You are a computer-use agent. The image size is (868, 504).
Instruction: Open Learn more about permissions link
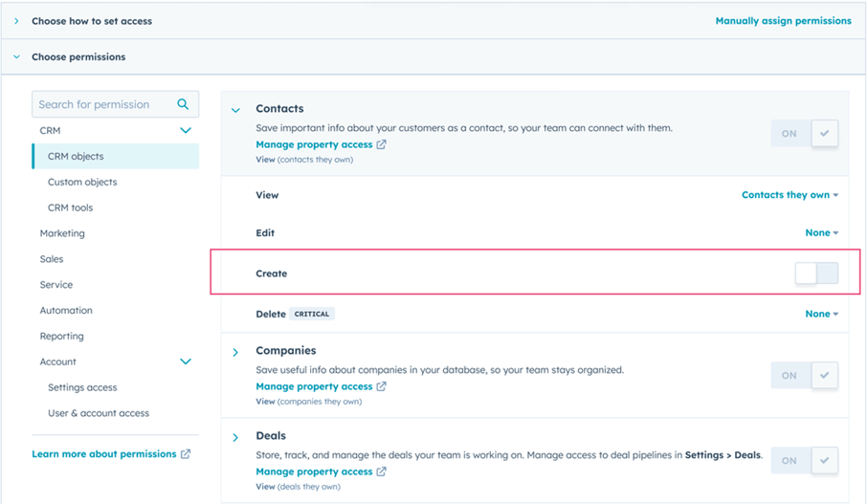pyautogui.click(x=104, y=453)
